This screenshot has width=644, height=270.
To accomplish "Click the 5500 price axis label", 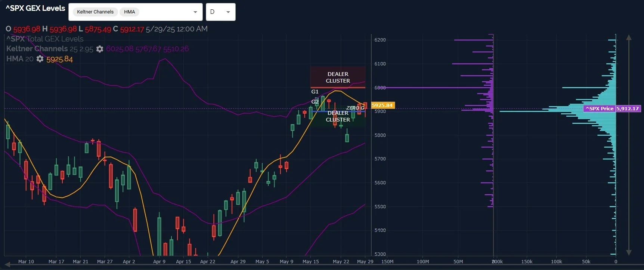I will tap(380, 206).
